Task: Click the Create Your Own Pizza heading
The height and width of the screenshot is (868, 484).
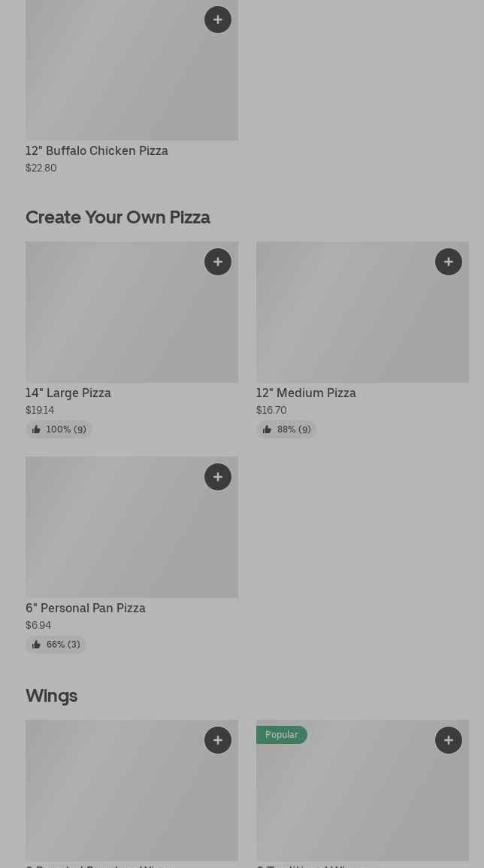Action: tap(118, 217)
